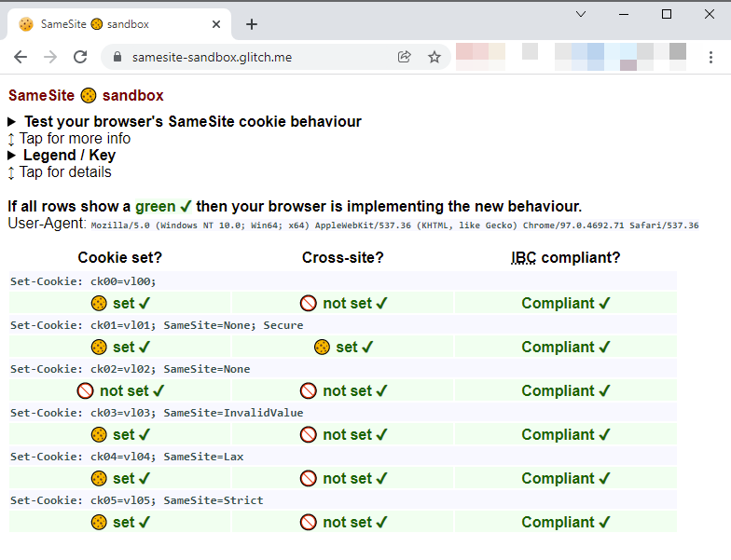Click 'Tap for more info' hint text
Screen dimensions: 731x560
point(75,138)
